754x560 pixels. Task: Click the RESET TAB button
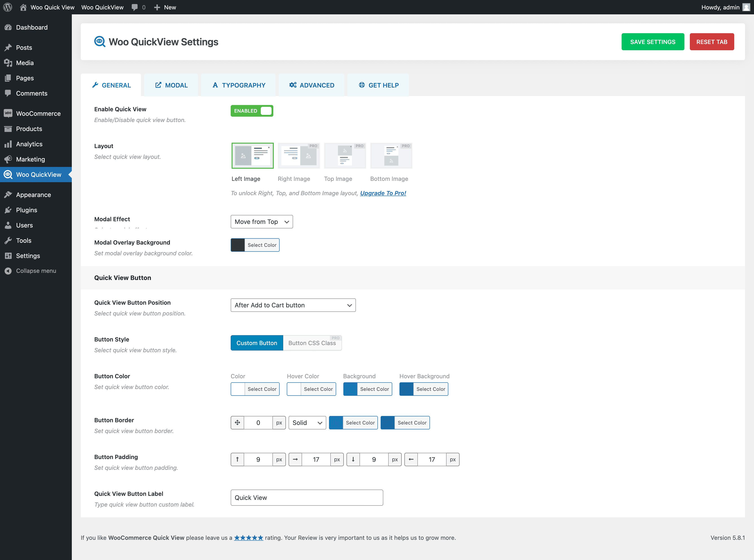click(x=712, y=42)
